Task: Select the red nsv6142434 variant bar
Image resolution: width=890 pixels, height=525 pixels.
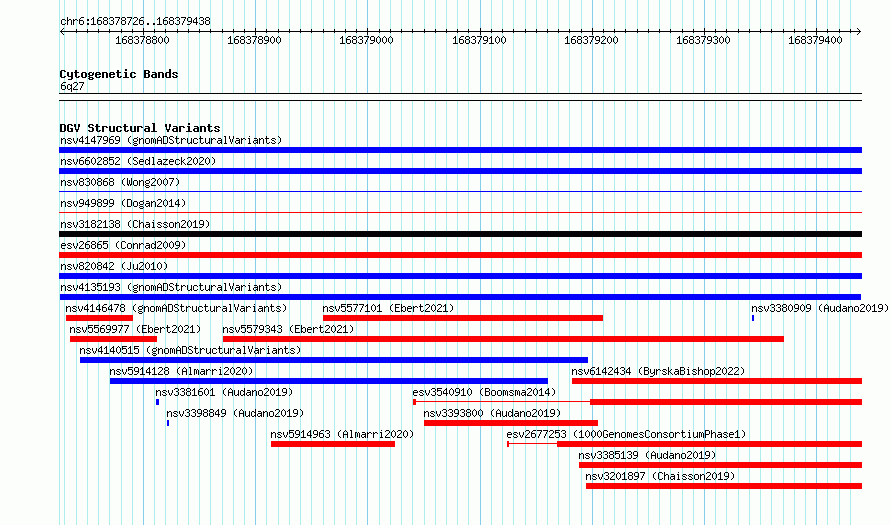Action: tap(717, 381)
